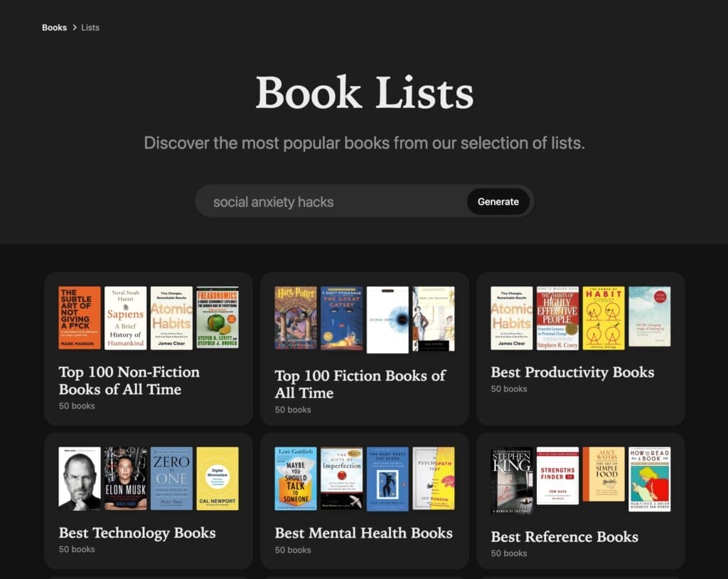Select the Sapiens book cover

[125, 318]
